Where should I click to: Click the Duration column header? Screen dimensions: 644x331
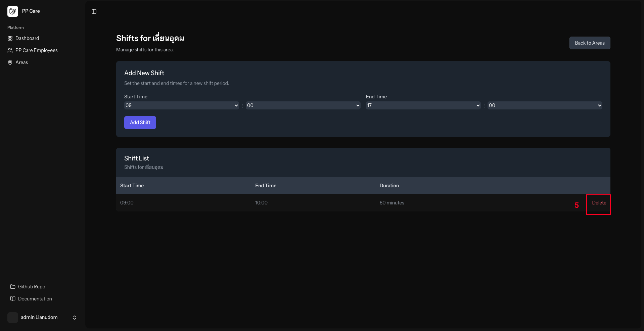389,186
